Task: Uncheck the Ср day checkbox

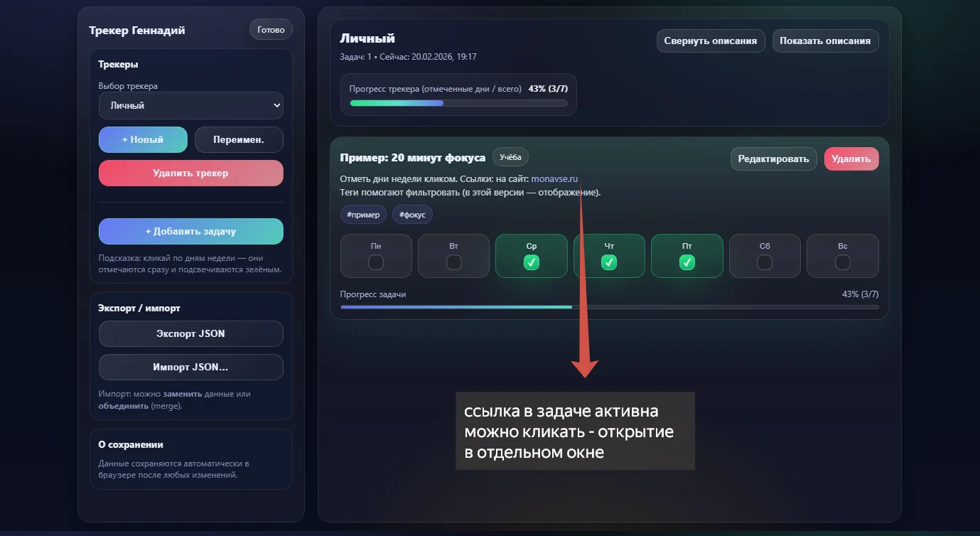Action: pyautogui.click(x=531, y=262)
